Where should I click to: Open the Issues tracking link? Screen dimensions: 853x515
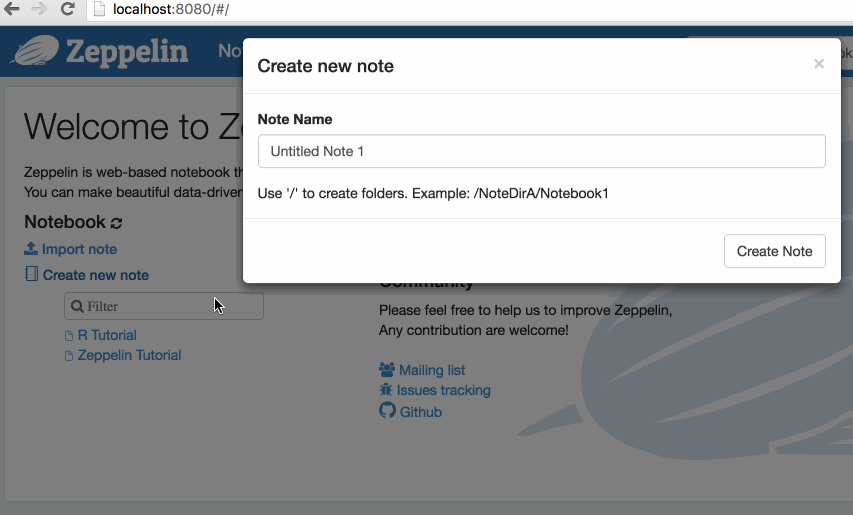(443, 390)
